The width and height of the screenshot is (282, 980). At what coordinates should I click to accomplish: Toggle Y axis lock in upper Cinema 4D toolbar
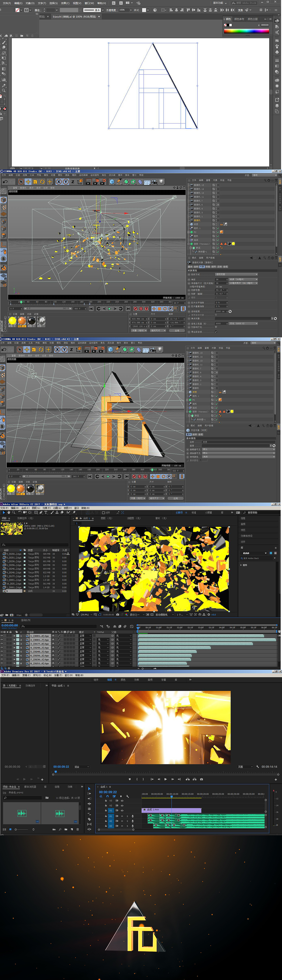coord(66,181)
